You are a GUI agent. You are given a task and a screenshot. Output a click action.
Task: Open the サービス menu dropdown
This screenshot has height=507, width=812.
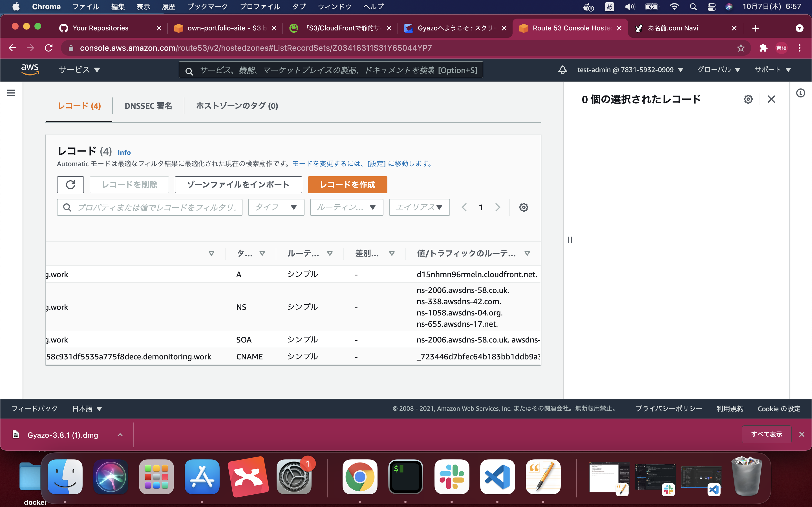pos(79,70)
